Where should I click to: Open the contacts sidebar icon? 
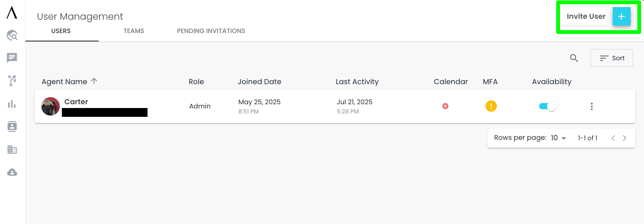pyautogui.click(x=12, y=126)
